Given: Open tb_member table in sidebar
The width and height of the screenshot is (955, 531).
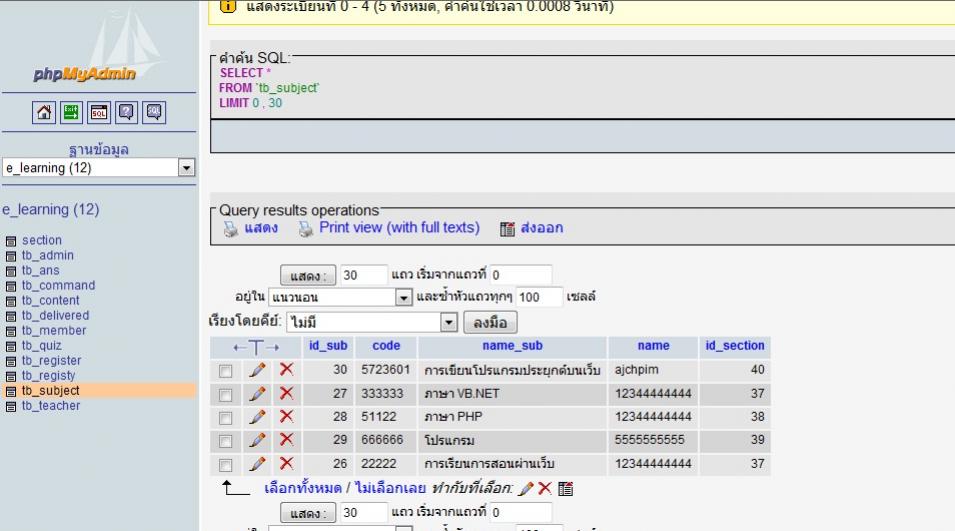Looking at the screenshot, I should pyautogui.click(x=54, y=331).
